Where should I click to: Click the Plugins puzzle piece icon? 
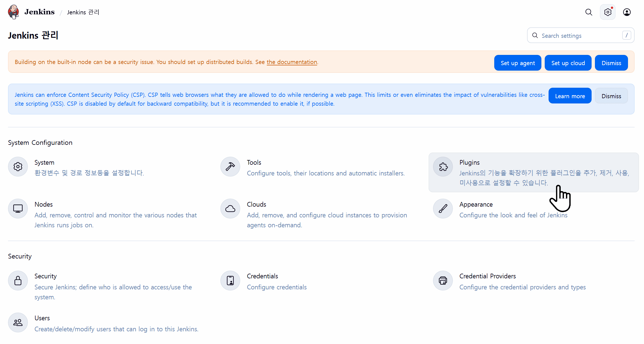pos(443,167)
